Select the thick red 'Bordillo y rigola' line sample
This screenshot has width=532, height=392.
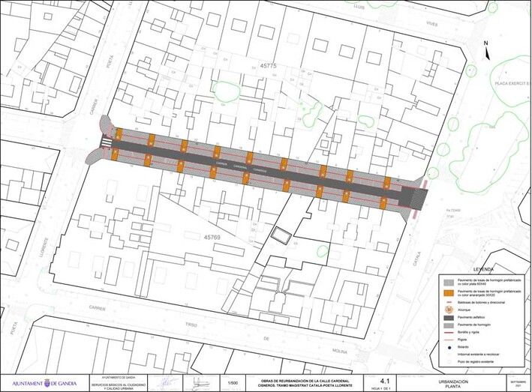coord(449,332)
